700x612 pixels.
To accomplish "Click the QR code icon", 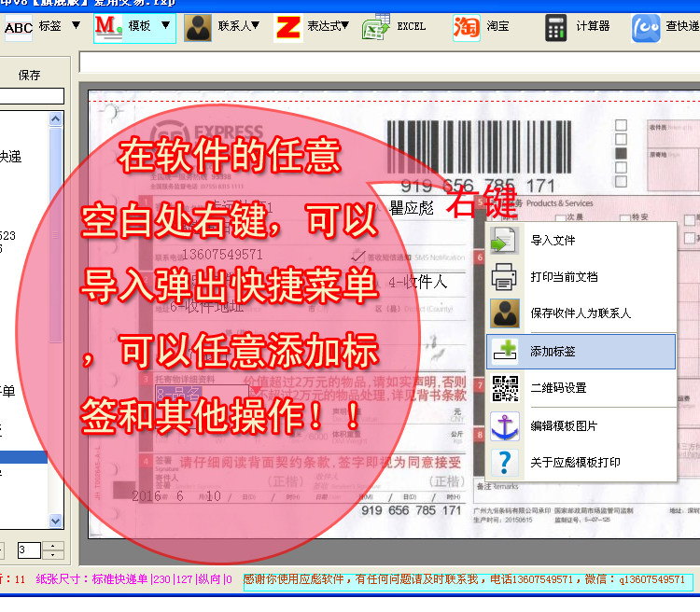I will 505,388.
